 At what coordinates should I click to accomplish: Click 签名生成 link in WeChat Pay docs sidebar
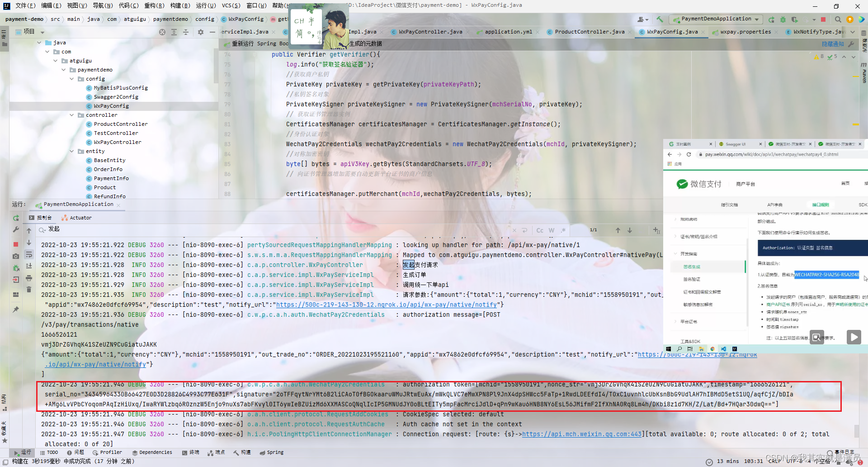coord(692,267)
